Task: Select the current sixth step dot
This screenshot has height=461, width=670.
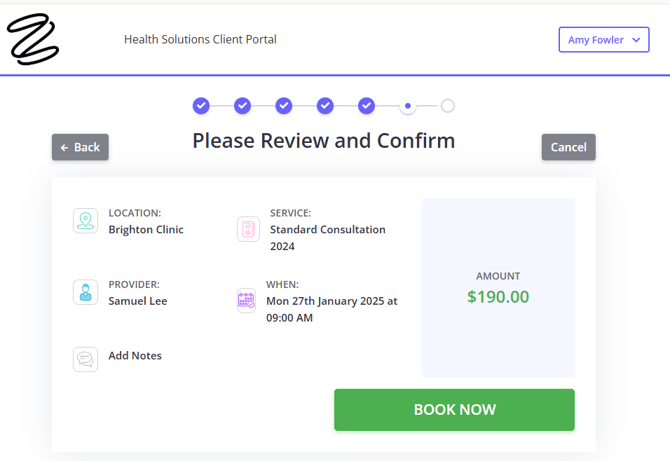Action: [x=407, y=106]
